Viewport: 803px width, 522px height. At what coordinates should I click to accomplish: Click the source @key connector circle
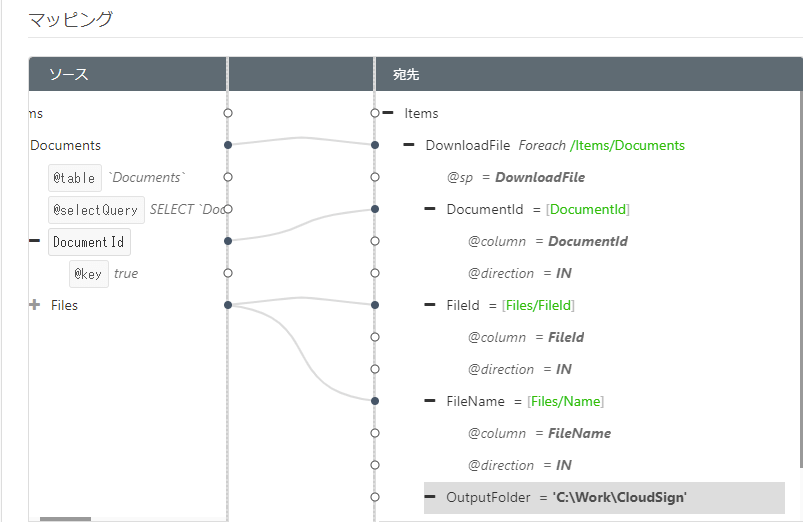pos(228,273)
